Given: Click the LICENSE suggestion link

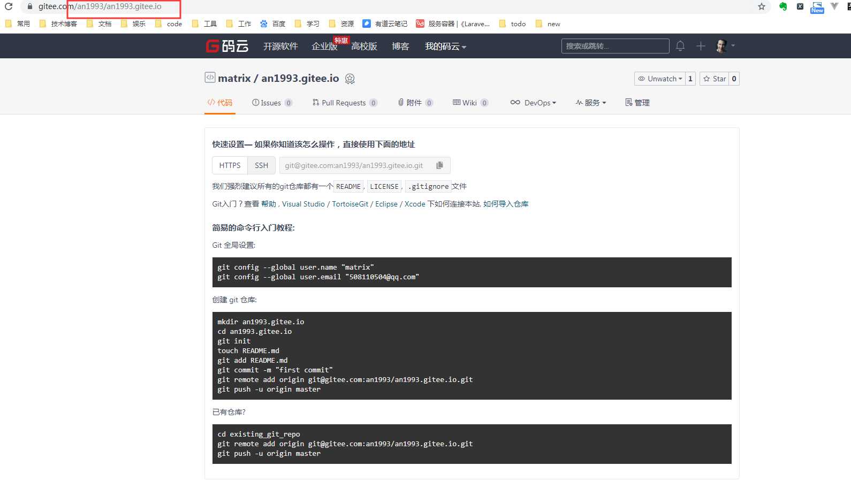Looking at the screenshot, I should coord(384,186).
